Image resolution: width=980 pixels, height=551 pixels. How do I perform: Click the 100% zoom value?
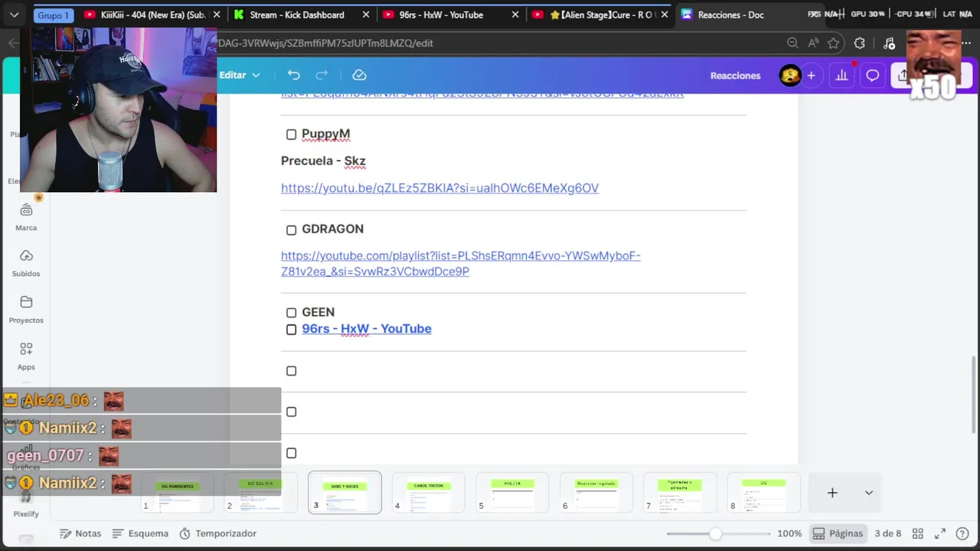[789, 533]
